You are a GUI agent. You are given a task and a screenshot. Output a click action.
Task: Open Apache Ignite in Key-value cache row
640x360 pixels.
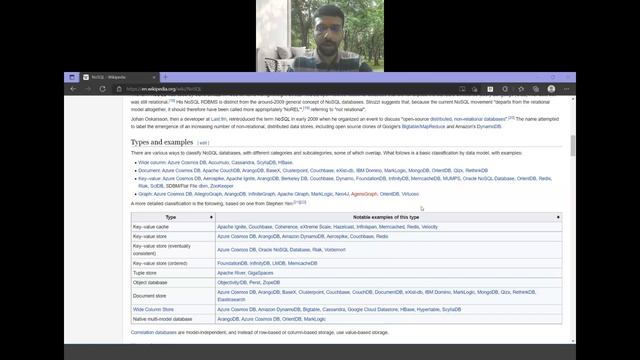click(x=231, y=227)
